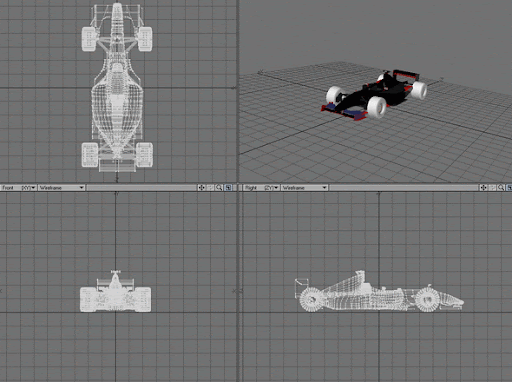
Task: Open the Wireframe render mode dropdown in the Right viewport
Action: [304, 188]
